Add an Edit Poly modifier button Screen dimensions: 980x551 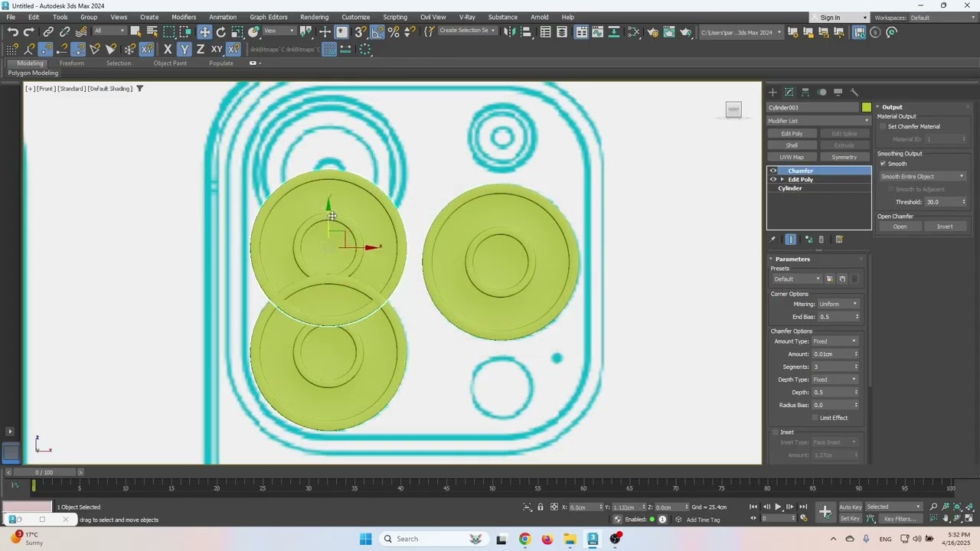(x=792, y=134)
